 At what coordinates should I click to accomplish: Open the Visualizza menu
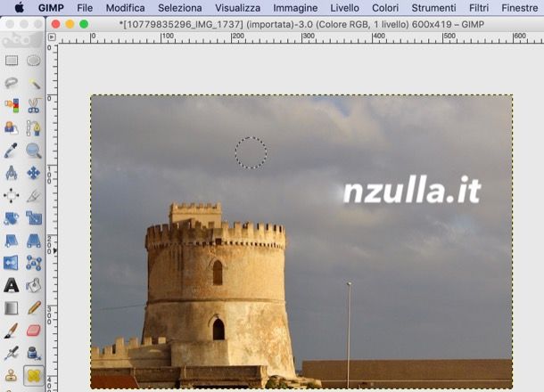pos(237,8)
